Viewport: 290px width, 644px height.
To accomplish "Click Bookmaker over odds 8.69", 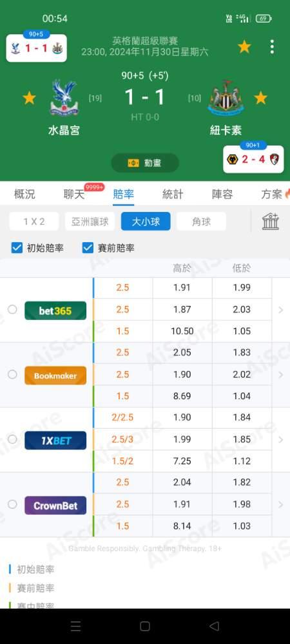I will click(182, 396).
